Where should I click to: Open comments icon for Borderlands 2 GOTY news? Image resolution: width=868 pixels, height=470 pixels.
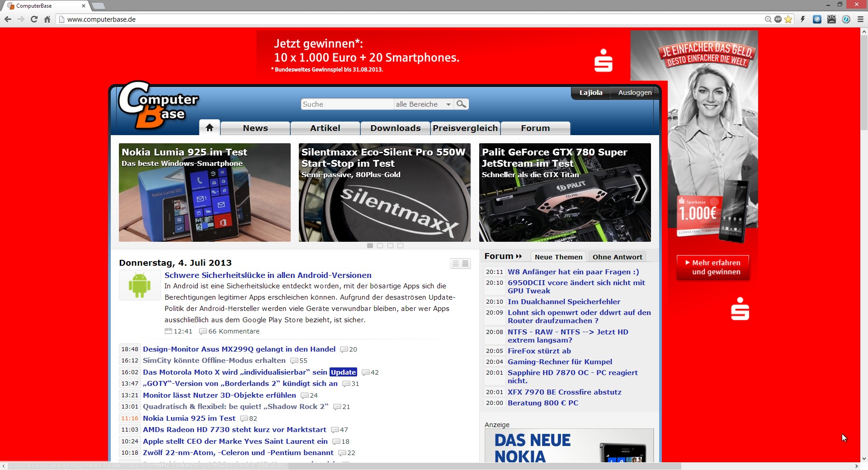coord(346,384)
